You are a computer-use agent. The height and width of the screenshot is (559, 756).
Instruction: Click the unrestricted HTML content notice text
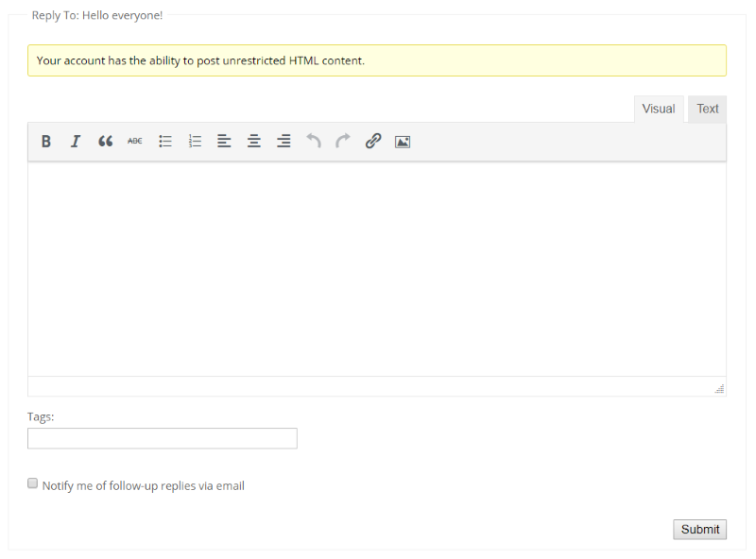pyautogui.click(x=200, y=60)
